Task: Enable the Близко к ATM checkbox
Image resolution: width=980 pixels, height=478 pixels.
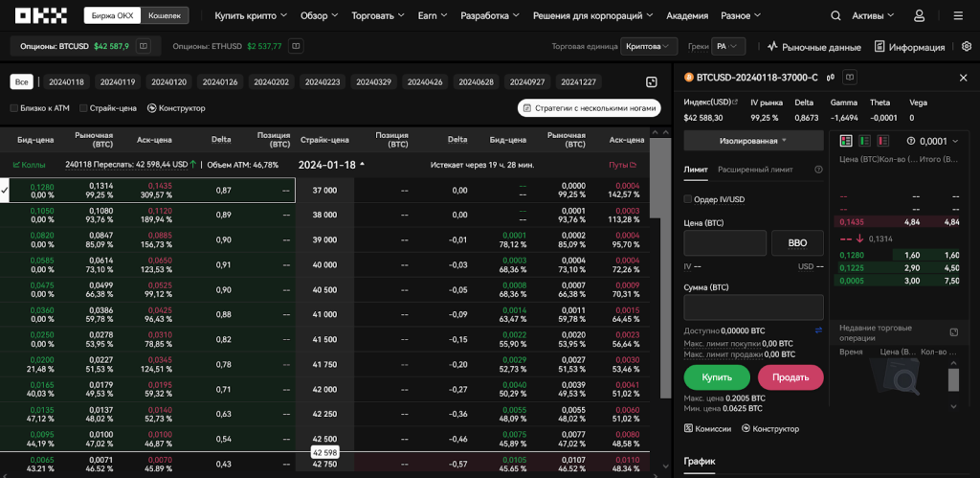Action: pos(14,108)
